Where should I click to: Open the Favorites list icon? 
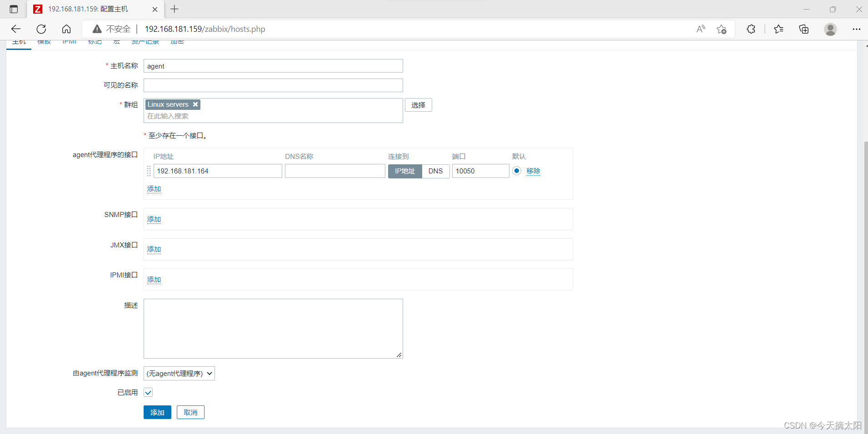(x=778, y=29)
